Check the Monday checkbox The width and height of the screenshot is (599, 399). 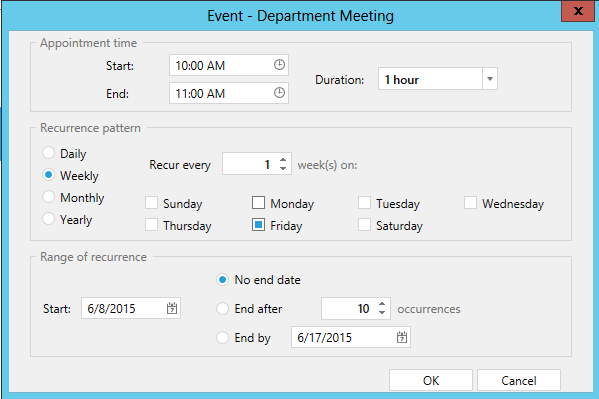(x=258, y=203)
